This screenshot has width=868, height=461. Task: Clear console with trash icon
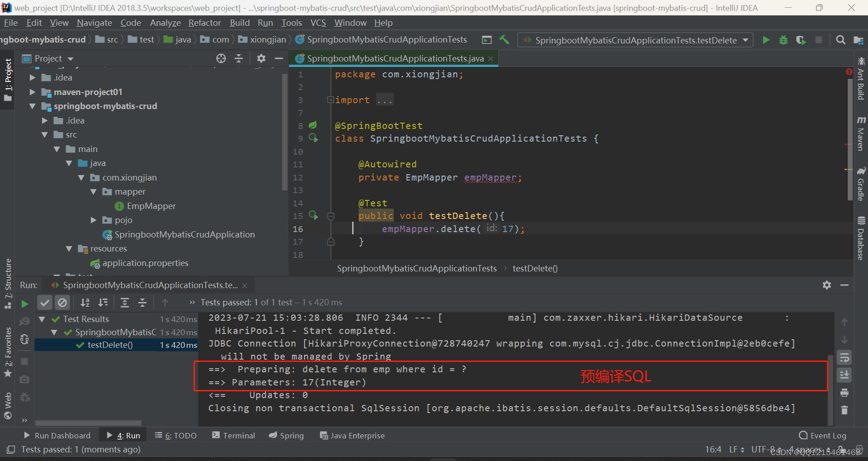pos(844,410)
